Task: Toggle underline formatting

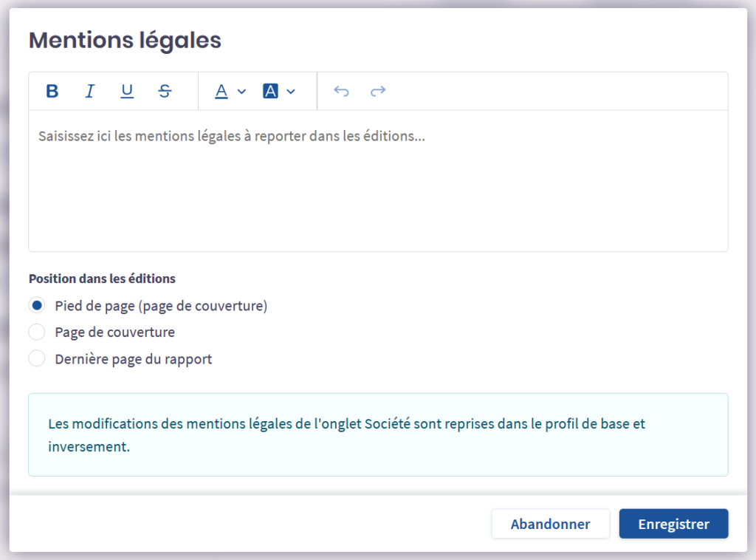Action: point(127,91)
